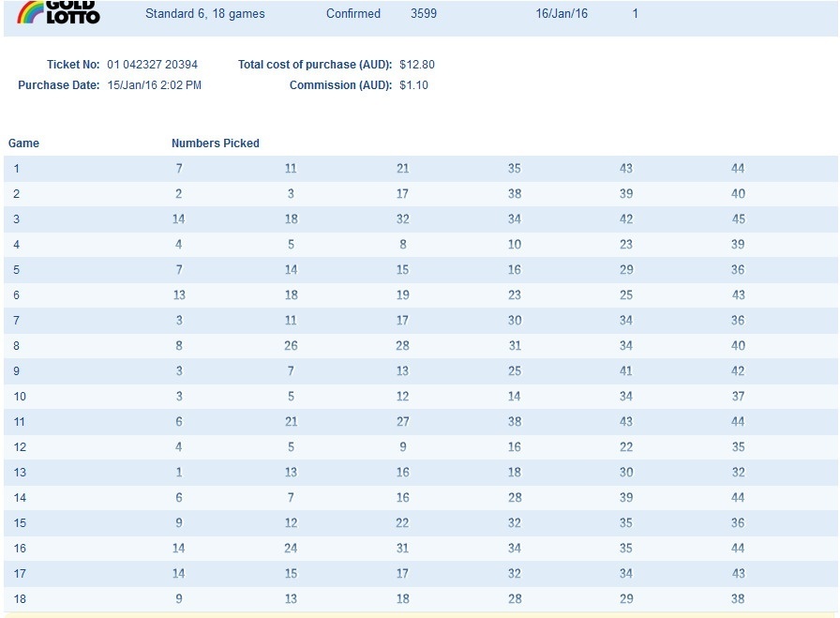This screenshot has width=840, height=618.
Task: Select number 1 in Game 13 row
Action: pyautogui.click(x=179, y=473)
